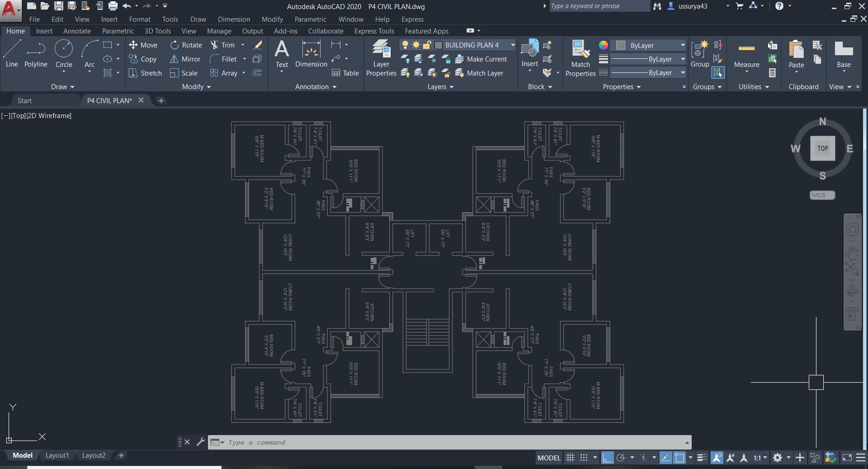Click Match Properties tool
This screenshot has height=469, width=868.
pos(580,58)
